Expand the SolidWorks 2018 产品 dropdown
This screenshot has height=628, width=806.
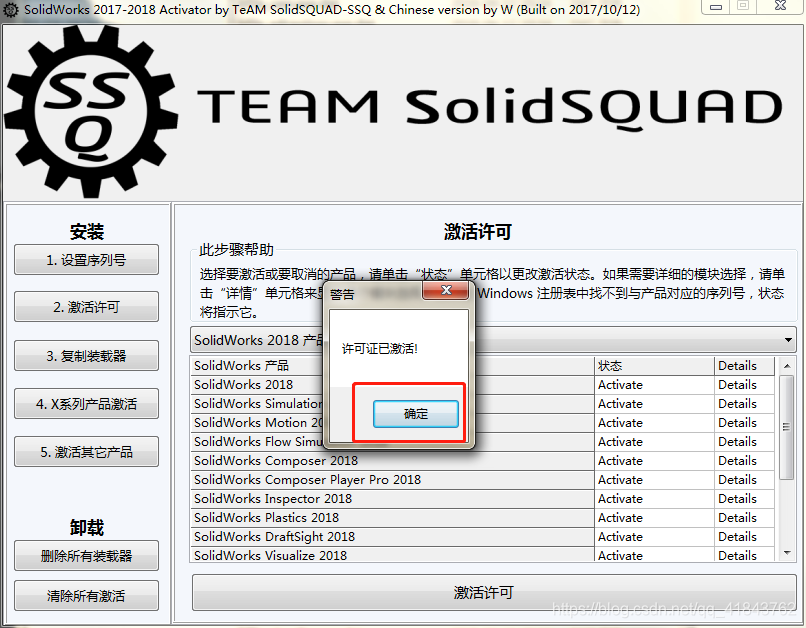pos(493,340)
